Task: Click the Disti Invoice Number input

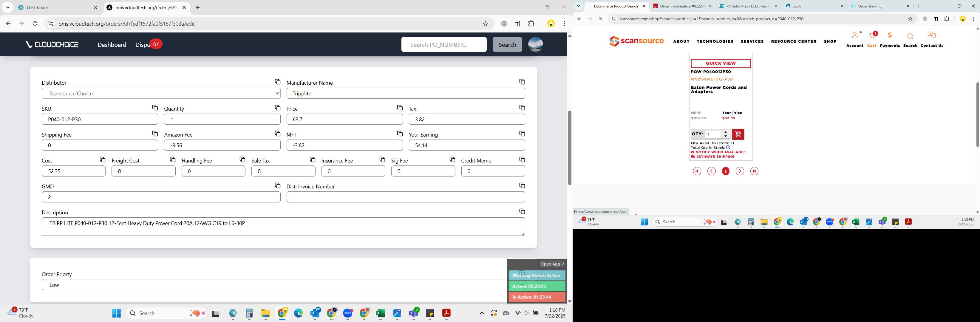Action: tap(406, 197)
